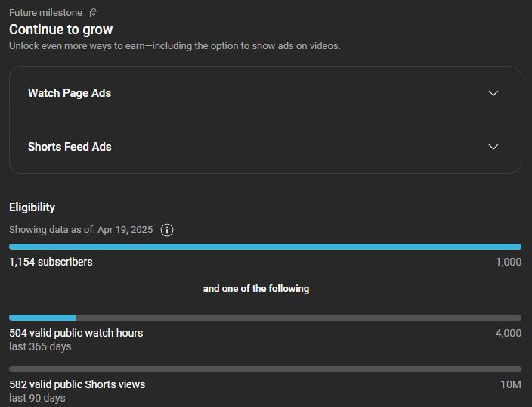Select the 504 valid public watch hours text
Viewport: 532px width, 407px height.
76,333
